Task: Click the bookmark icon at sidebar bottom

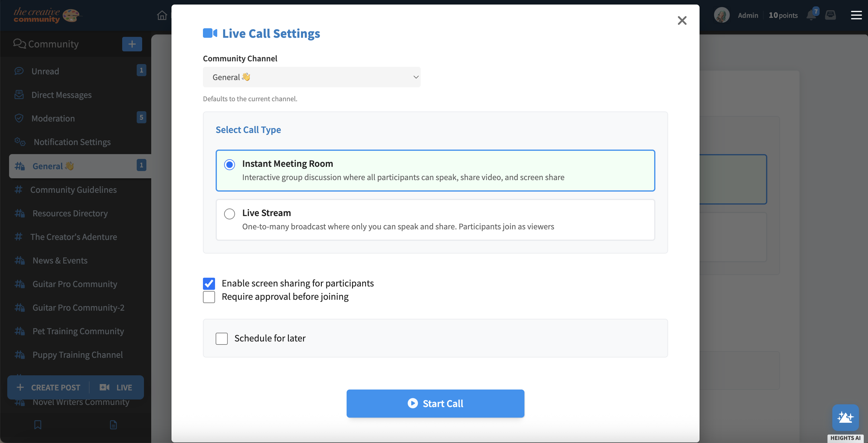Action: [x=38, y=425]
